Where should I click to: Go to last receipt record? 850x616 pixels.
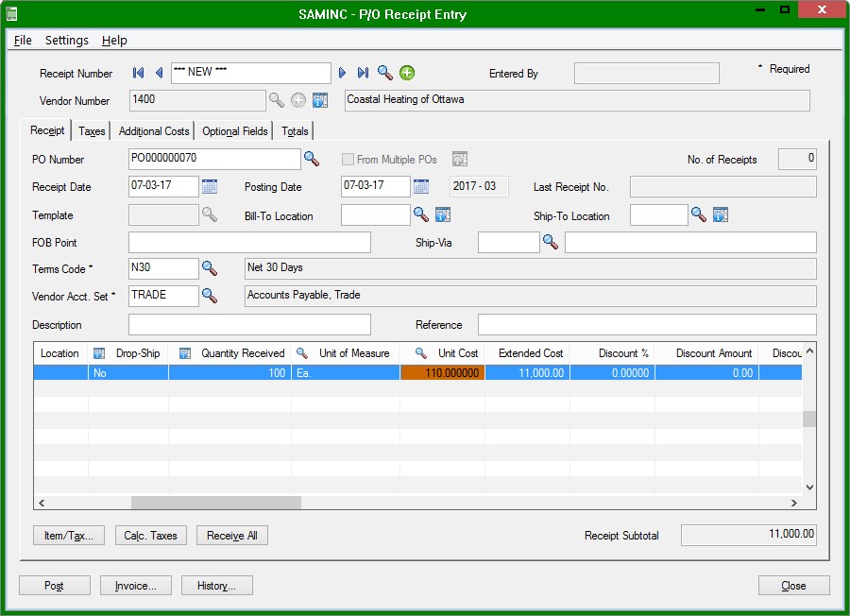(364, 73)
